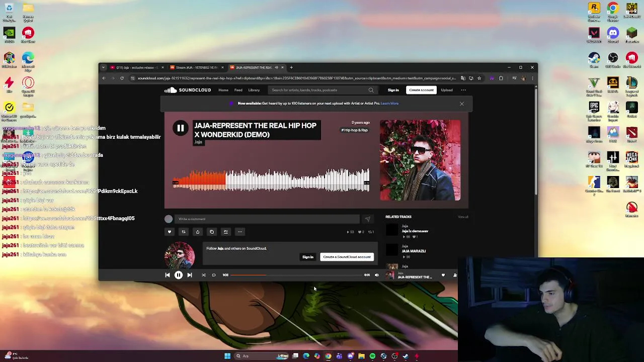The width and height of the screenshot is (644, 362).
Task: Click the browser back button
Action: [x=104, y=78]
